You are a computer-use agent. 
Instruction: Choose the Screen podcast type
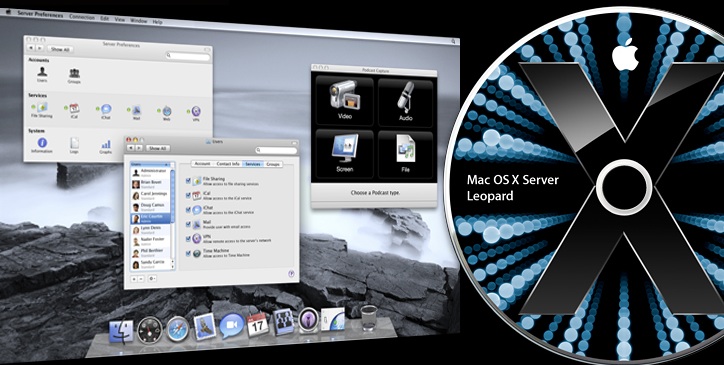coord(344,153)
